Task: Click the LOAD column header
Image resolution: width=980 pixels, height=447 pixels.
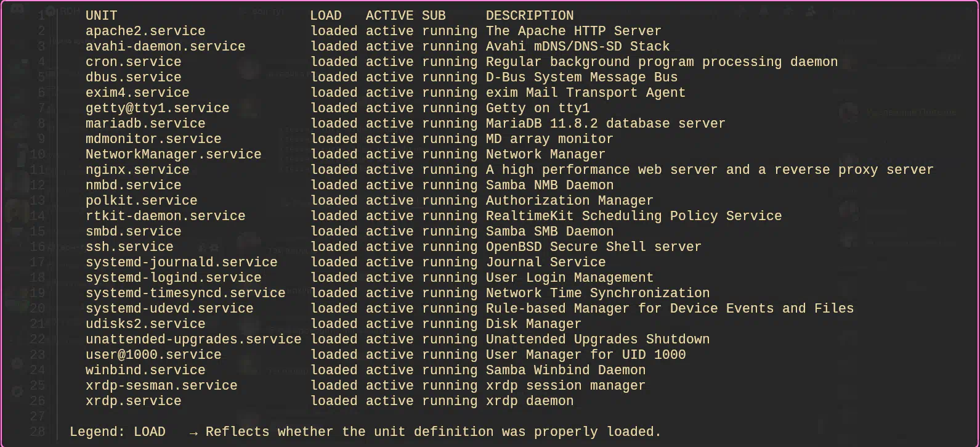Action: pos(326,16)
